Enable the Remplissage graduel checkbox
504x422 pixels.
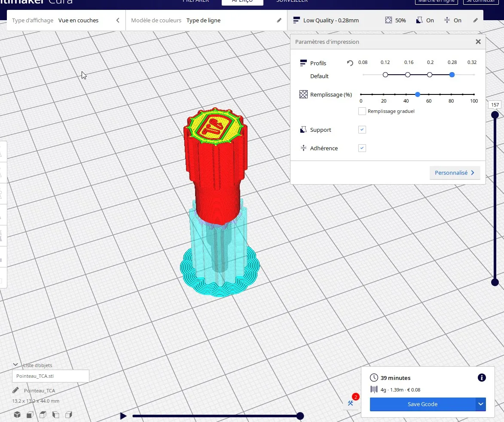(x=362, y=111)
